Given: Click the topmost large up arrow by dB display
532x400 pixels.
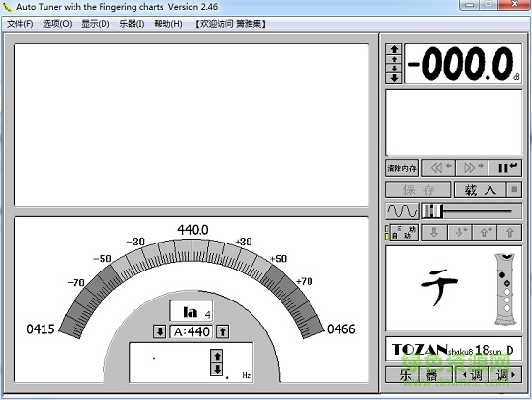Looking at the screenshot, I should tap(394, 49).
